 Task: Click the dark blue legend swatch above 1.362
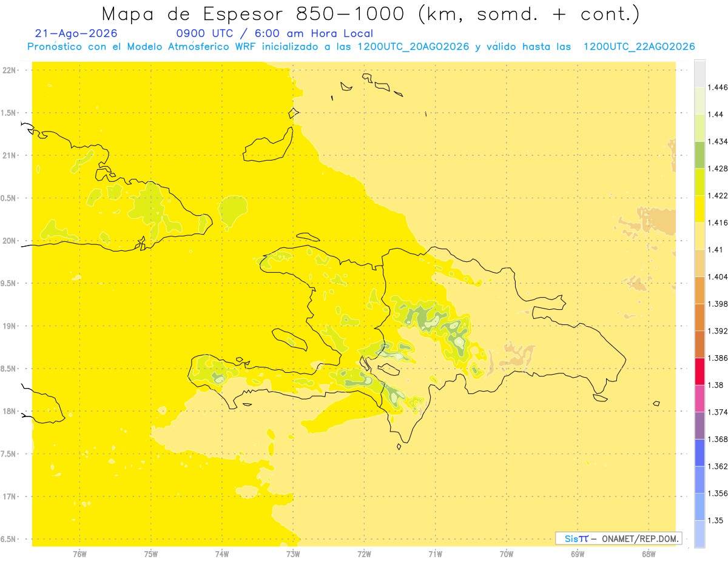[699, 452]
